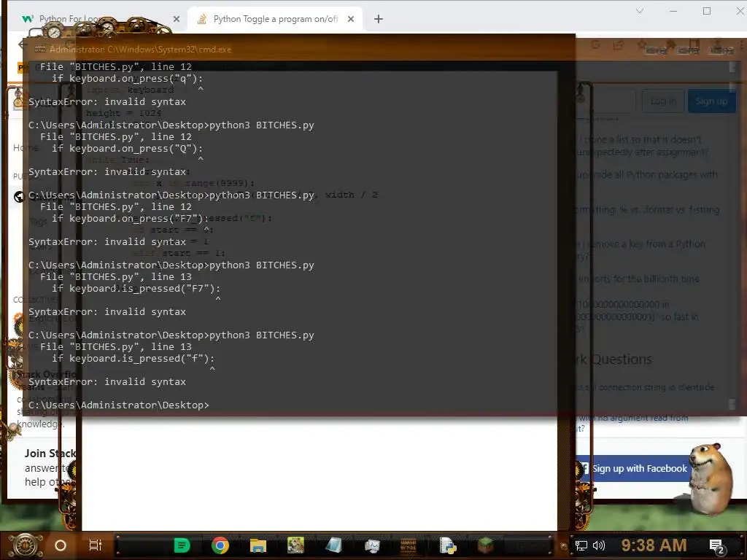Click the Chrome back arrow button
Screen dimensions: 747x560
click(22, 44)
